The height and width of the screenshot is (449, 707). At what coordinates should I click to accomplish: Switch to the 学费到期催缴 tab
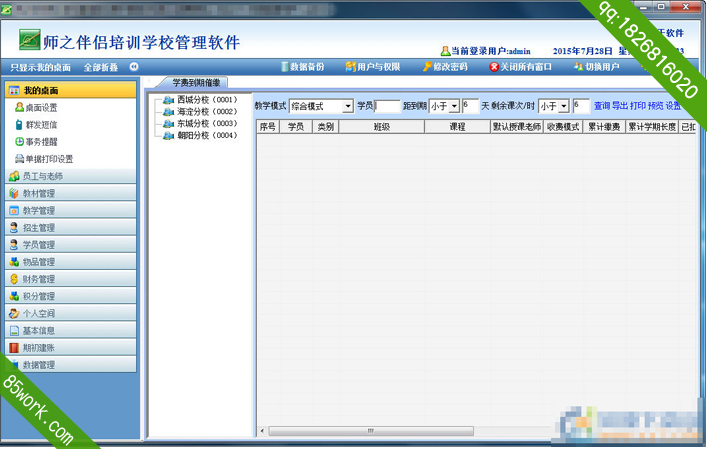196,82
